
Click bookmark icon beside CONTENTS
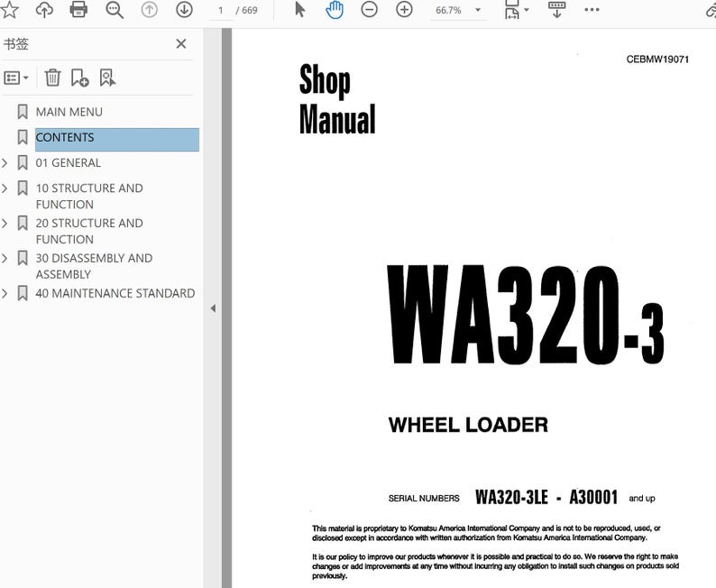pyautogui.click(x=23, y=137)
